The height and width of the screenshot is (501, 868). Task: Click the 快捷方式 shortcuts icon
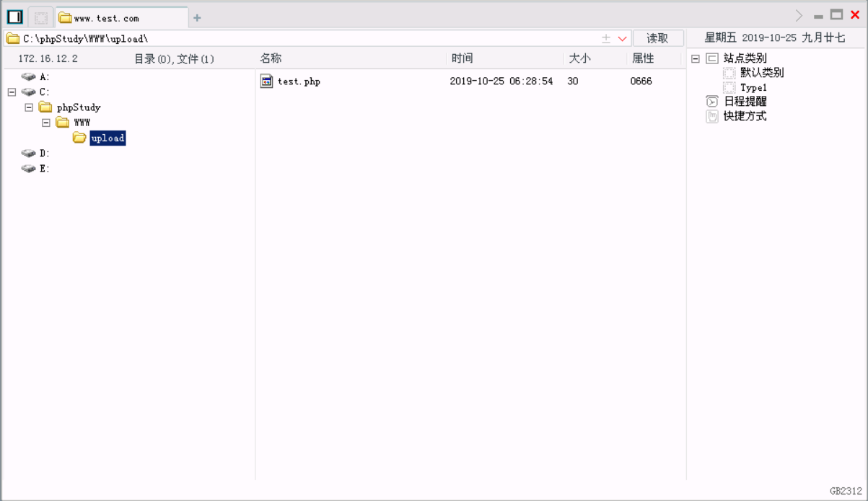click(711, 116)
